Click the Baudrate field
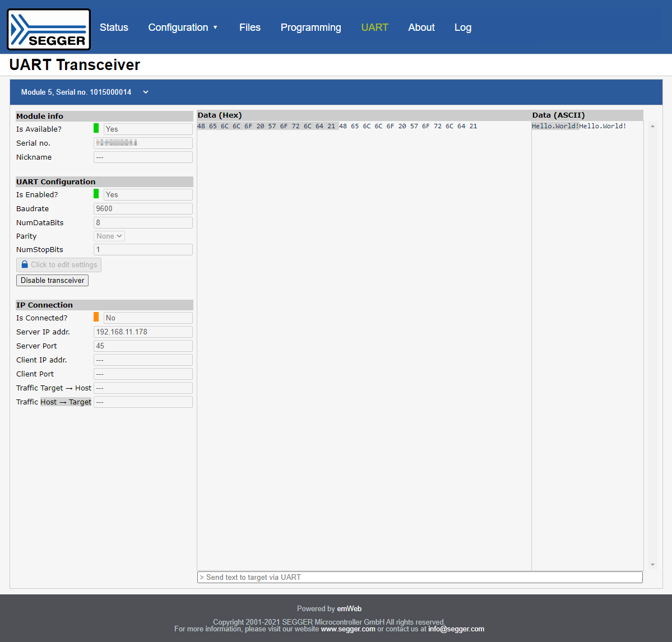The image size is (672, 642). coord(143,209)
